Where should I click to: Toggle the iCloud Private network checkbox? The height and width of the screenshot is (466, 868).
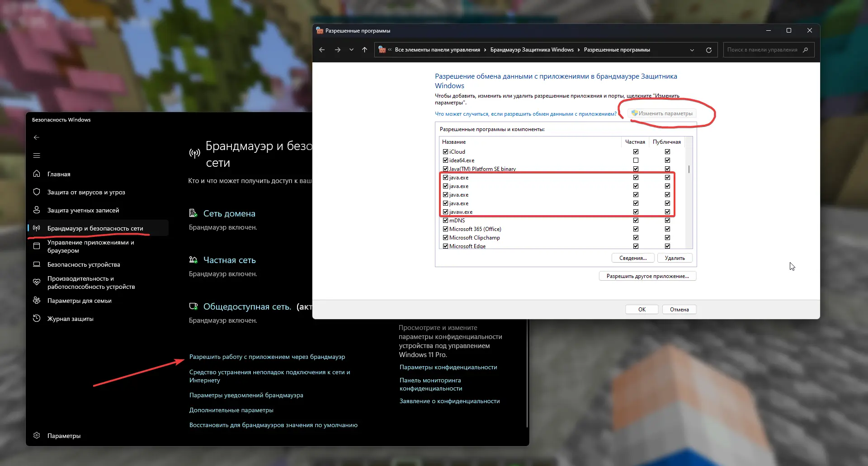pos(636,152)
